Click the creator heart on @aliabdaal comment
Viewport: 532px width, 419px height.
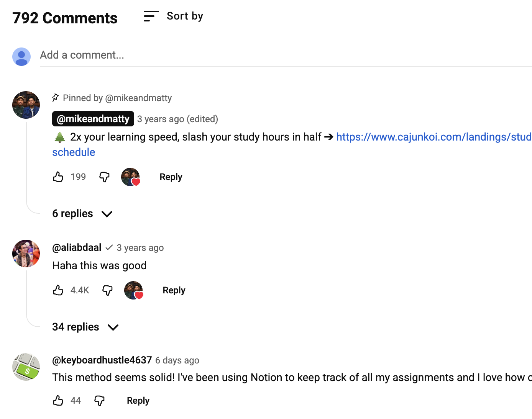click(x=134, y=290)
